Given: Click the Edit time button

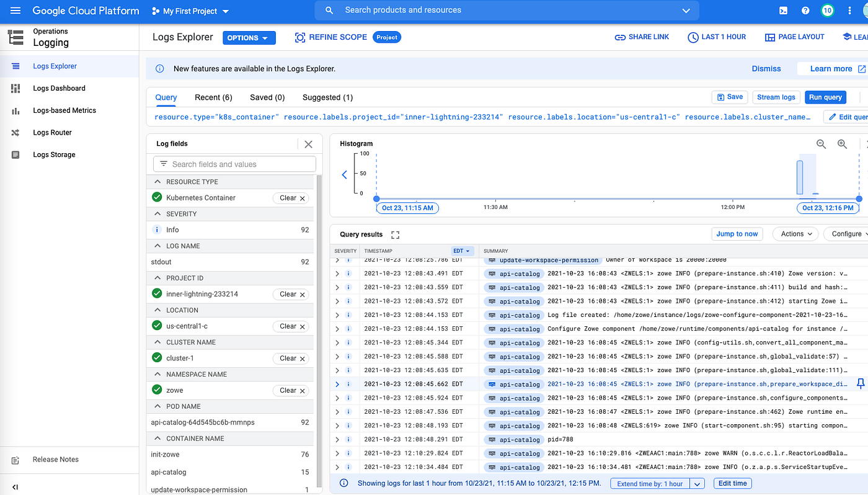Looking at the screenshot, I should 732,484.
